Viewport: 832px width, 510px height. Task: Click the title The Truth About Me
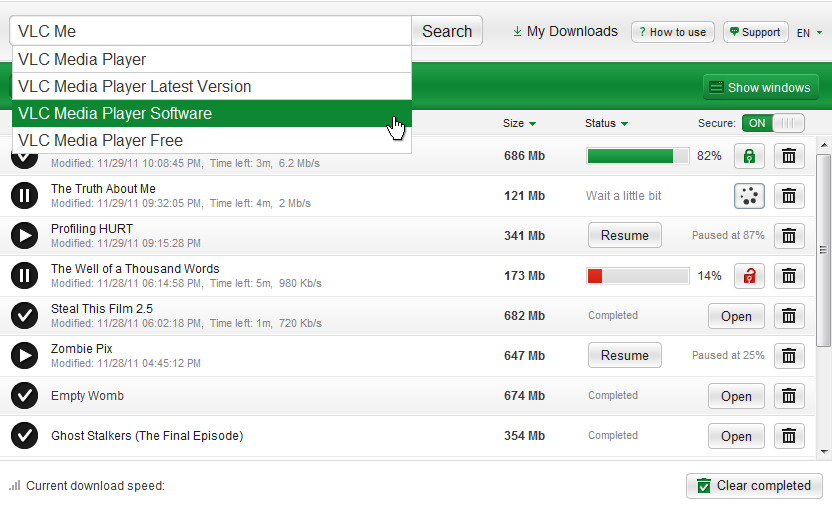coord(103,189)
